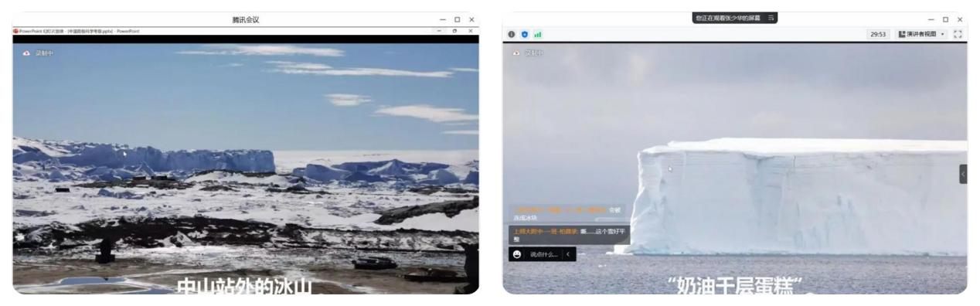Maximize the 腾讯会议 window on the left
This screenshot has height=306, width=980.
pyautogui.click(x=457, y=19)
